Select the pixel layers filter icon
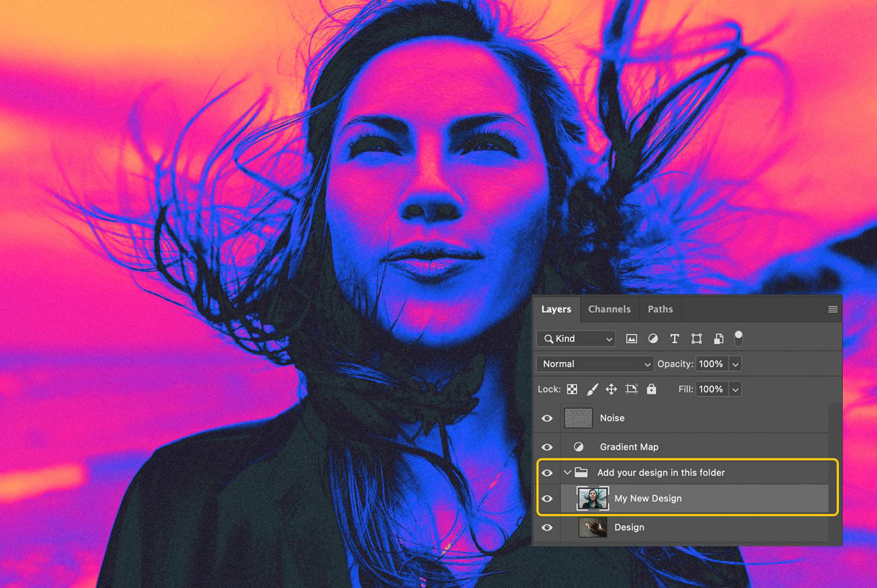The image size is (877, 588). point(631,339)
